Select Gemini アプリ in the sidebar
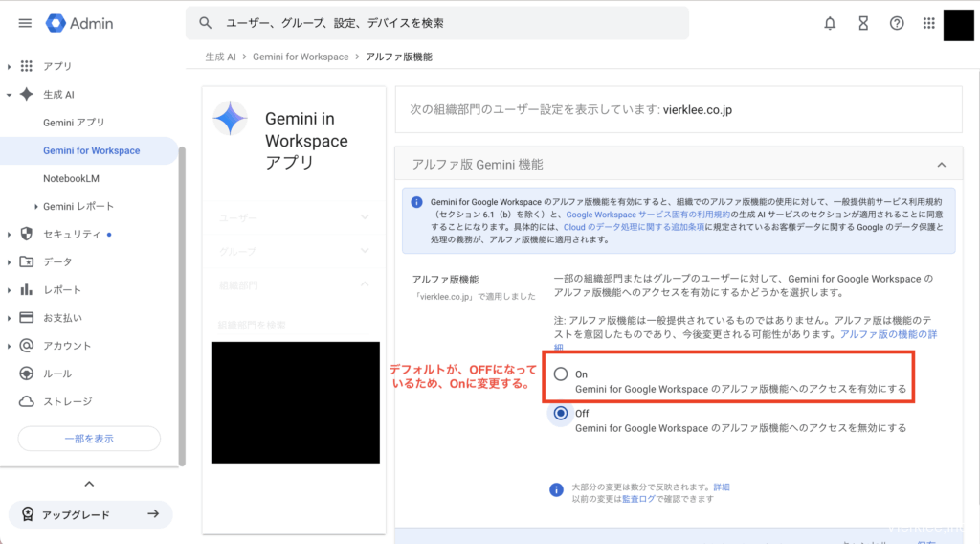This screenshot has width=980, height=544. [x=74, y=123]
